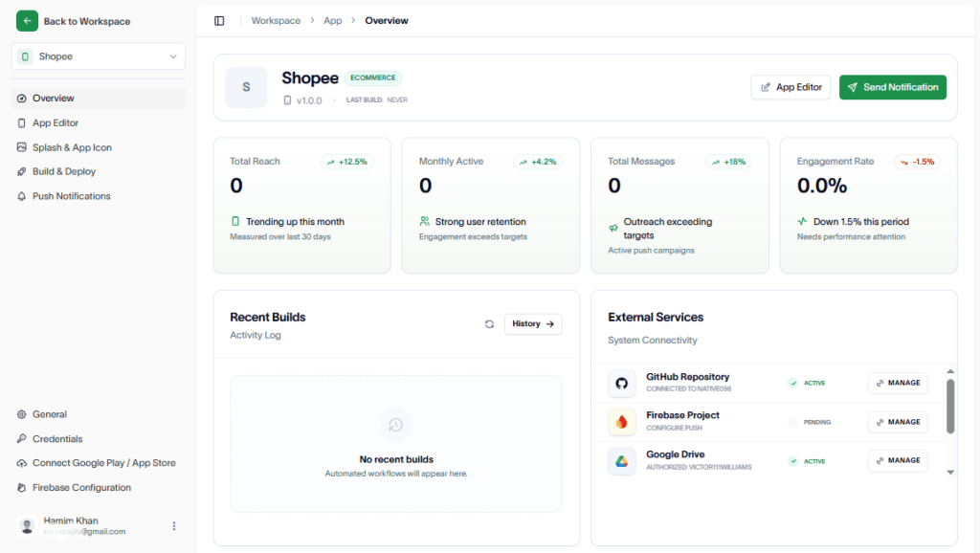Image resolution: width=980 pixels, height=553 pixels.
Task: Open Connect Google Play / App Store
Action: pos(99,463)
